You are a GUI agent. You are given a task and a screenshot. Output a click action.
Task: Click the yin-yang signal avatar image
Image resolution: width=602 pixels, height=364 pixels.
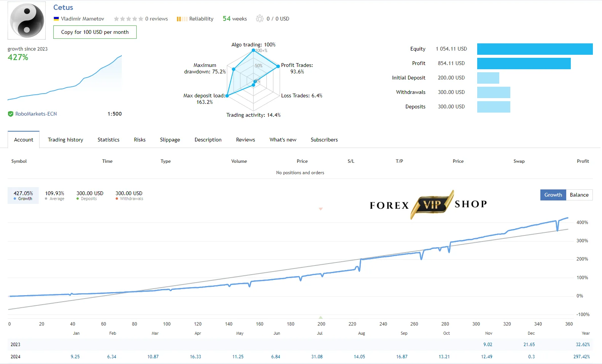27,21
